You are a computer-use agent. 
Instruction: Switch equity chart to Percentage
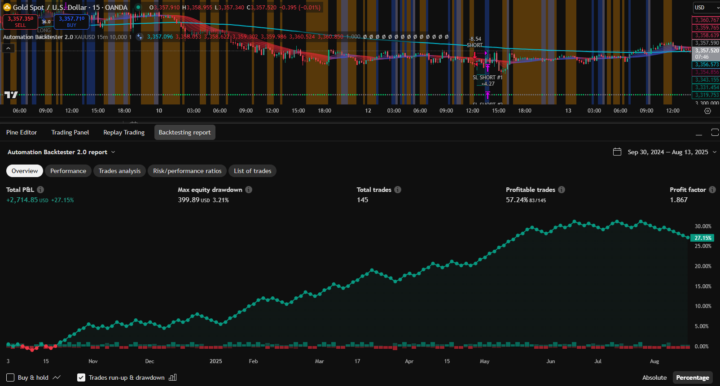[692, 377]
